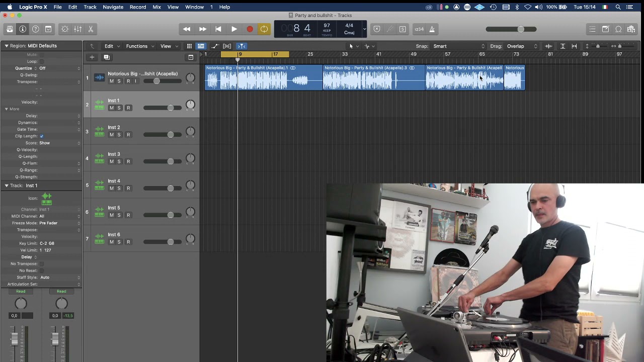Click Inst 5 track pan knob

[x=190, y=212]
